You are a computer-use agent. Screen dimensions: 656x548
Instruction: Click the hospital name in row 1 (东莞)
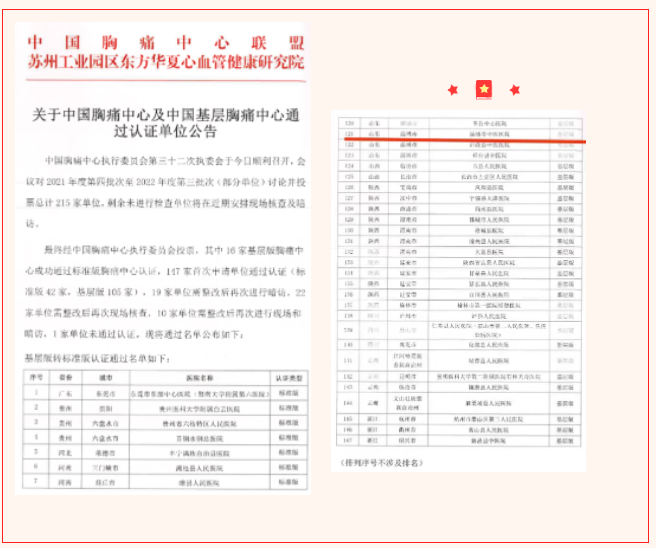tap(200, 394)
